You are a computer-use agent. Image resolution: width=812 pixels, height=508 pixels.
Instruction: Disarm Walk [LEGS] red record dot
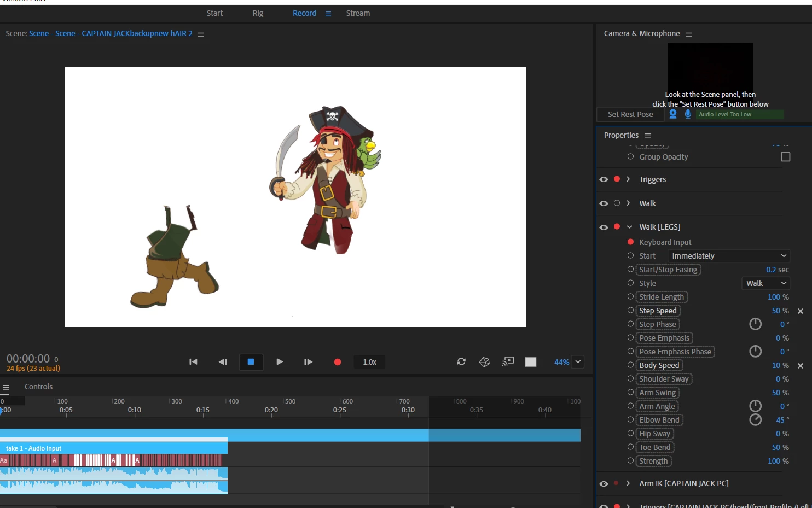click(617, 226)
